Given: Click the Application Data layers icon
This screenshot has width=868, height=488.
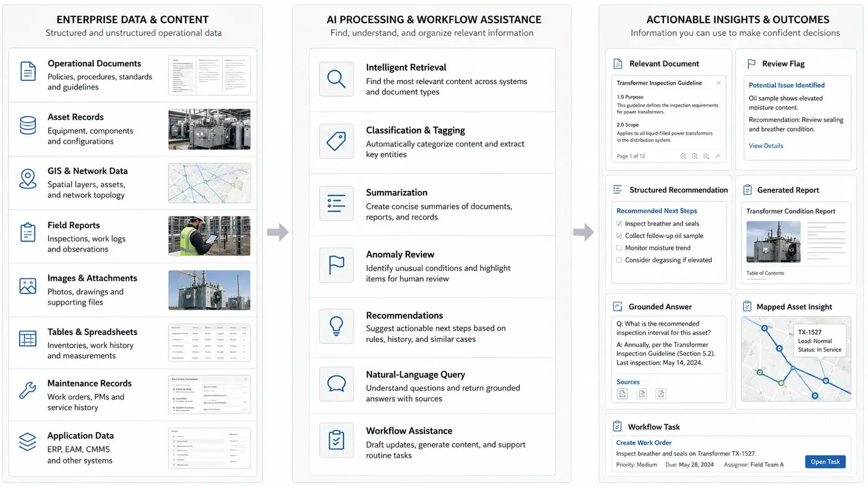Looking at the screenshot, I should coord(28,441).
